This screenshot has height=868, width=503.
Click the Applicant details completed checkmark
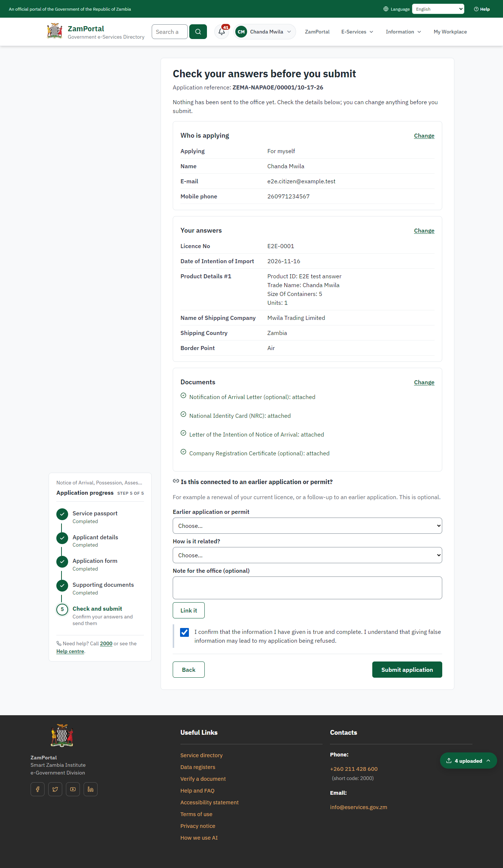[62, 538]
